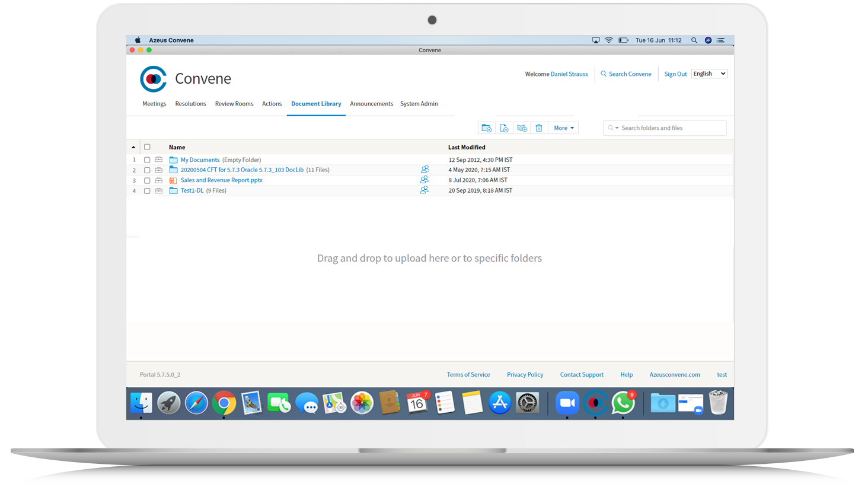The width and height of the screenshot is (868, 484).
Task: Check the box for My Documents row
Action: 147,160
